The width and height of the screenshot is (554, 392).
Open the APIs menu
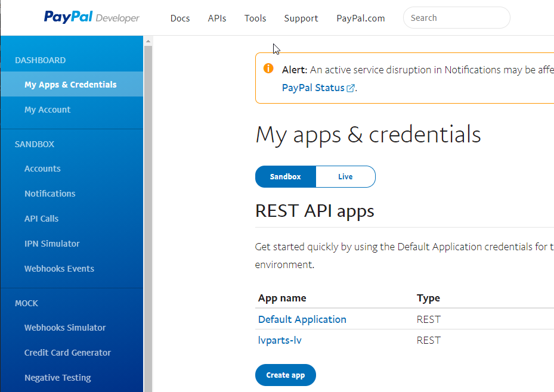coord(217,18)
